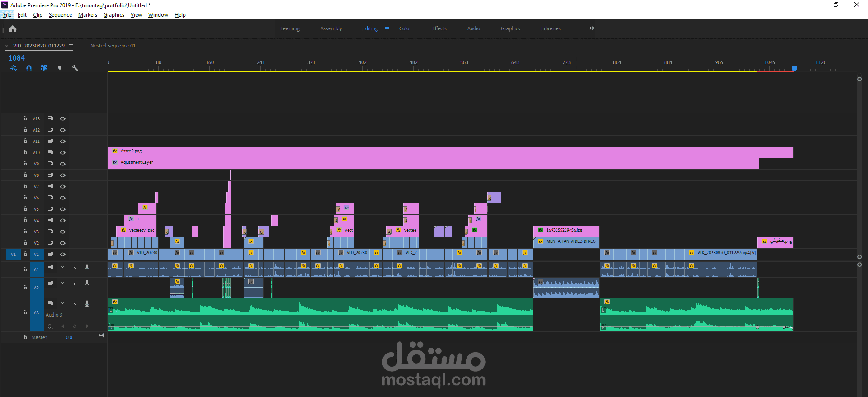Target audio track A3
Image resolution: width=868 pixels, height=397 pixels.
pyautogui.click(x=37, y=312)
